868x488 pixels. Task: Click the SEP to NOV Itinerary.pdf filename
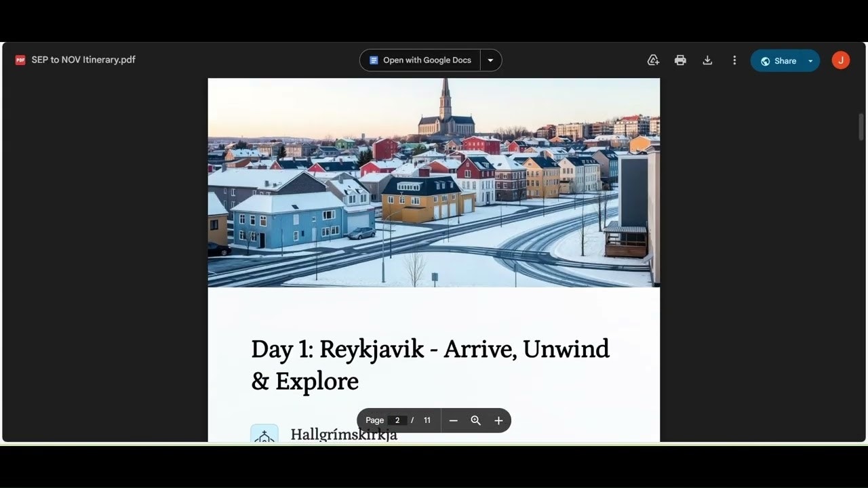(x=83, y=60)
